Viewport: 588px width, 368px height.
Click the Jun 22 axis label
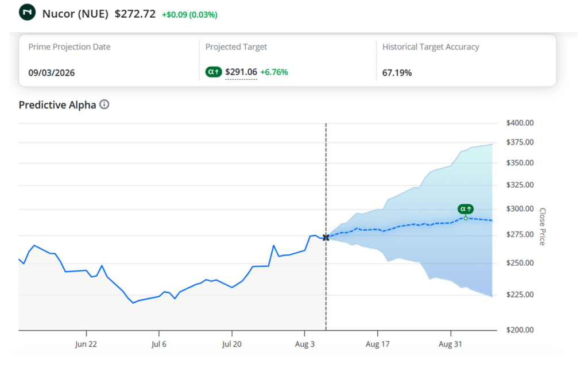point(86,344)
